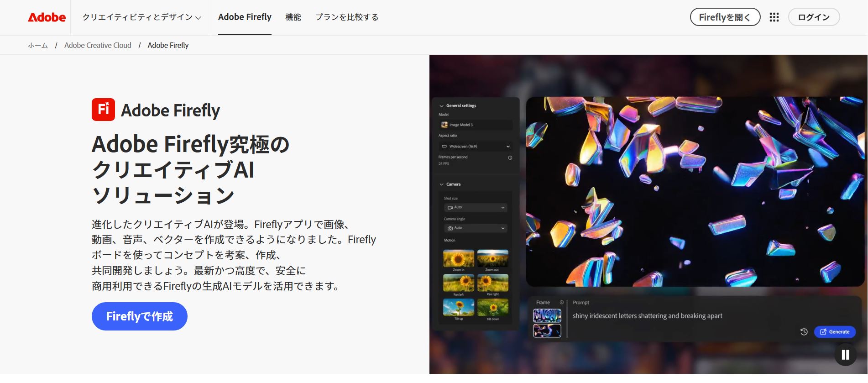868x383 pixels.
Task: Click the Generate button
Action: [x=835, y=332]
